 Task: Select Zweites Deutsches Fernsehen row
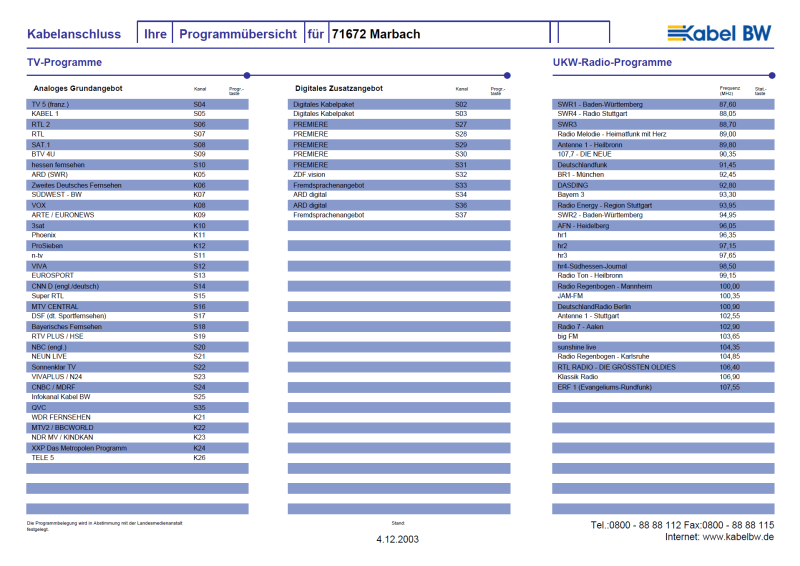click(x=137, y=185)
